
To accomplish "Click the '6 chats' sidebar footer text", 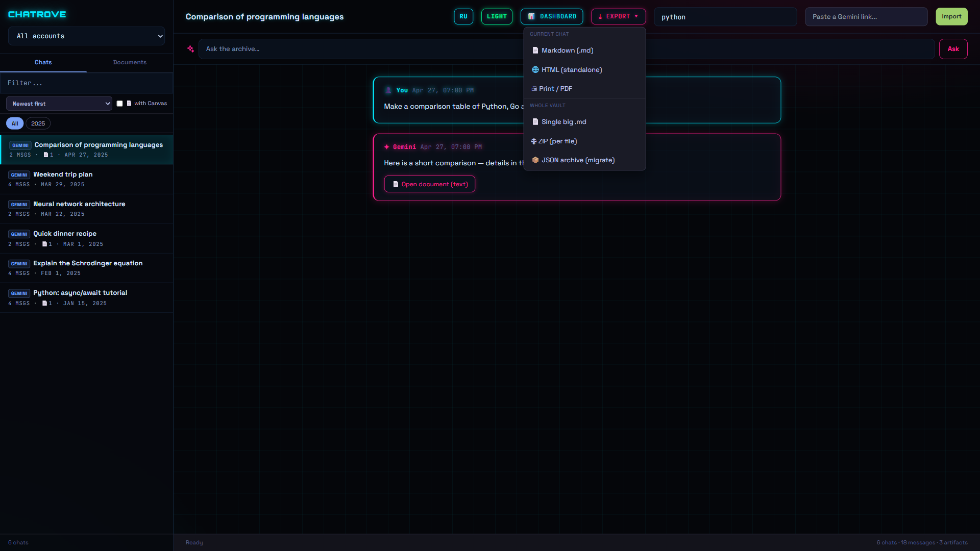I will click(18, 542).
